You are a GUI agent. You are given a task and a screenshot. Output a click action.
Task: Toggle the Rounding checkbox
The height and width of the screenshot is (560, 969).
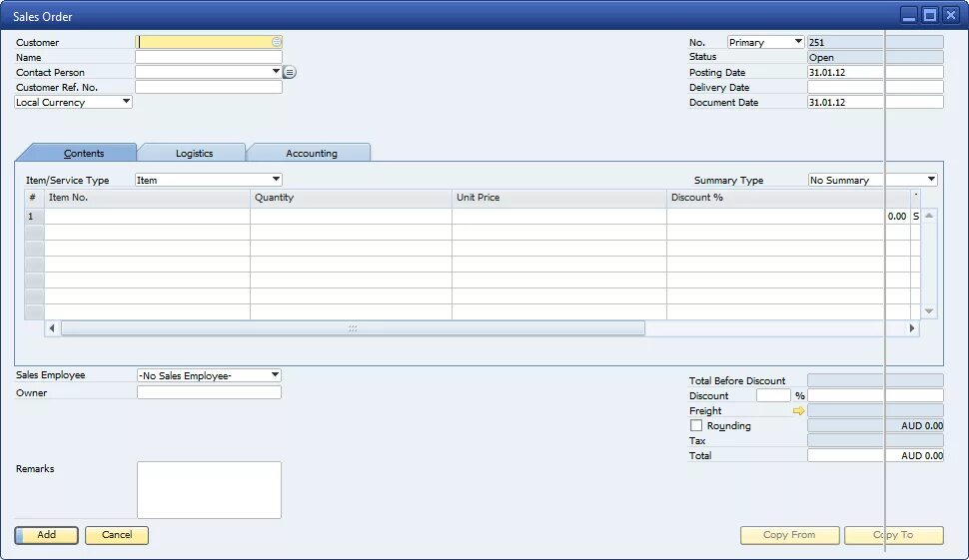click(696, 425)
